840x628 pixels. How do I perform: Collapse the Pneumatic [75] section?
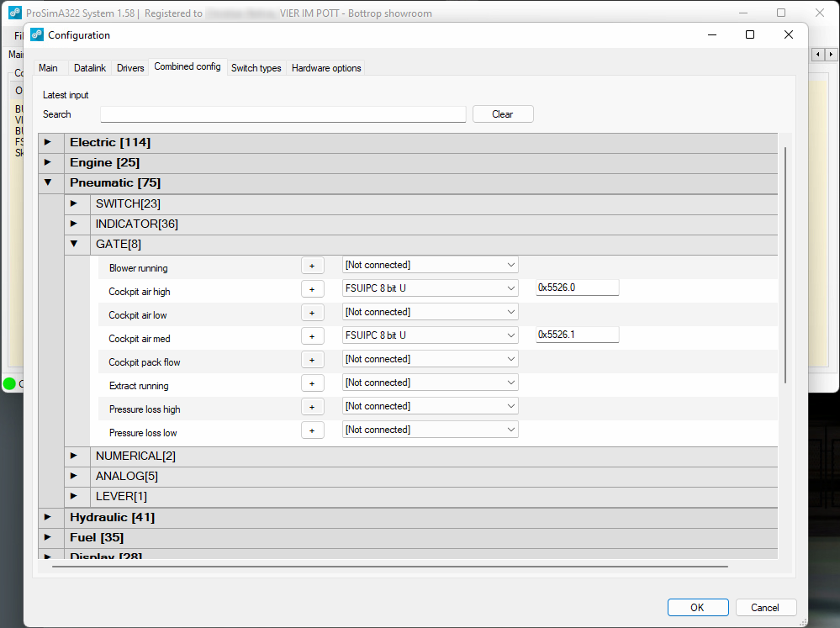48,182
